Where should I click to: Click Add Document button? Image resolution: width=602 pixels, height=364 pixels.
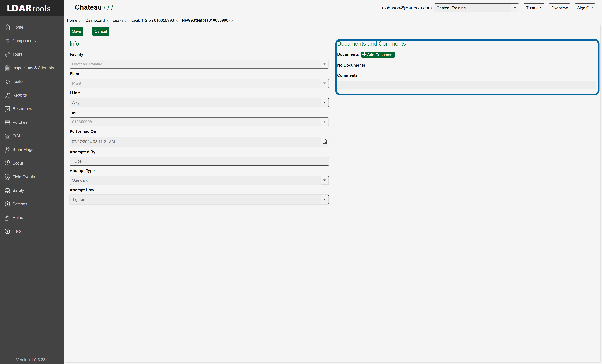click(378, 55)
